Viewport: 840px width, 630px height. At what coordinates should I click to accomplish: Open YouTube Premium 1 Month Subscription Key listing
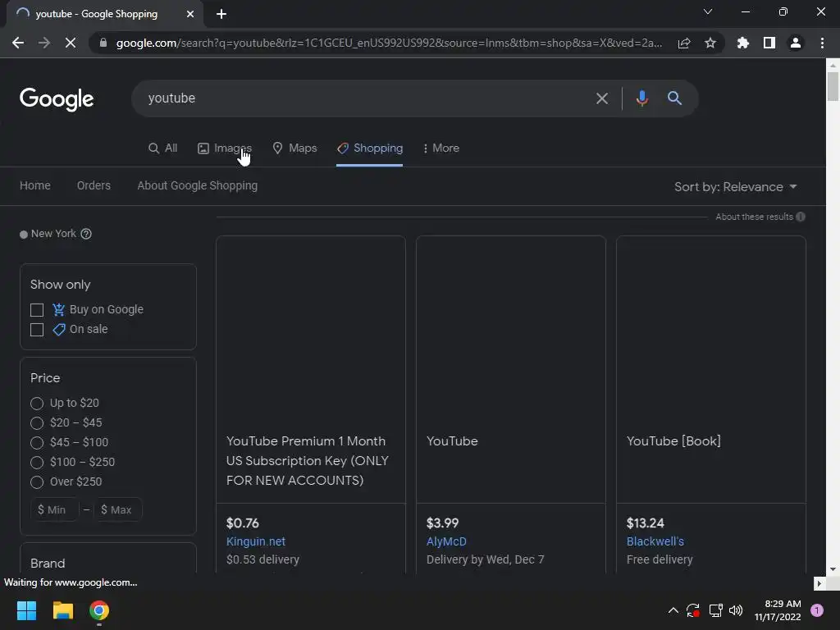[x=307, y=461]
